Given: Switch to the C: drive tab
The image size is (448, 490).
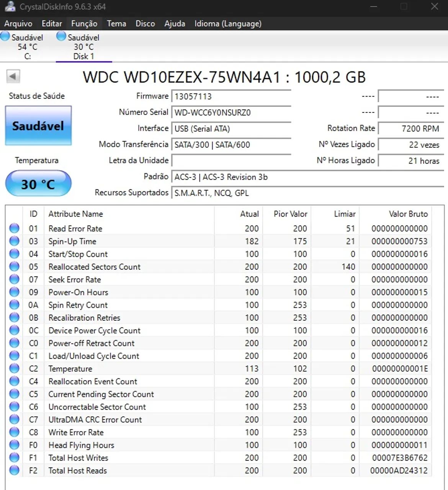Looking at the screenshot, I should click(x=27, y=46).
